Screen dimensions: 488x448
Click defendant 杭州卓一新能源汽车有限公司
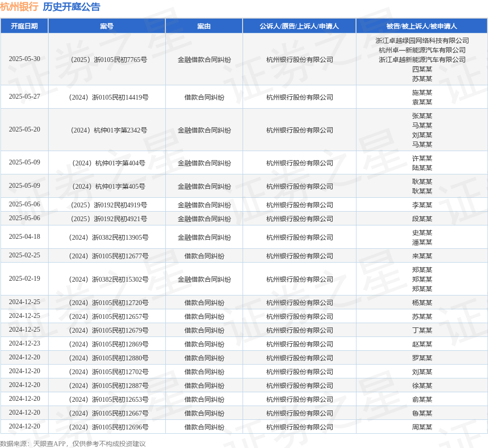(422, 50)
